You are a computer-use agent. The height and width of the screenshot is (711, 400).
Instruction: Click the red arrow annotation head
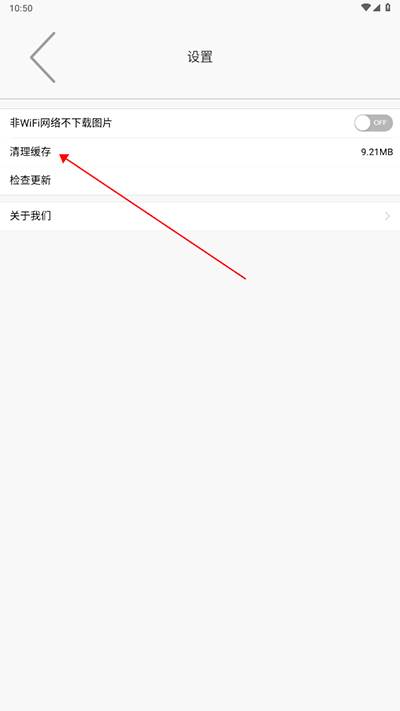[x=64, y=157]
